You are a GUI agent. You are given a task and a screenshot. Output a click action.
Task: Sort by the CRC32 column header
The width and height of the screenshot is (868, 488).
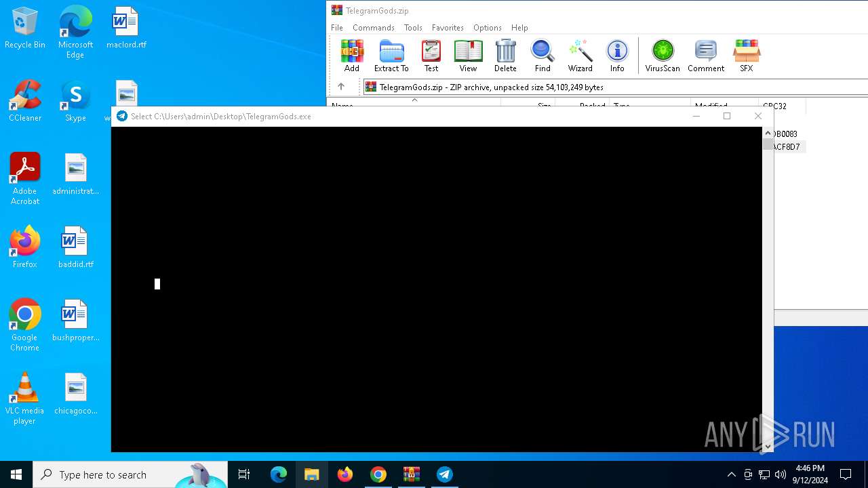pyautogui.click(x=782, y=105)
